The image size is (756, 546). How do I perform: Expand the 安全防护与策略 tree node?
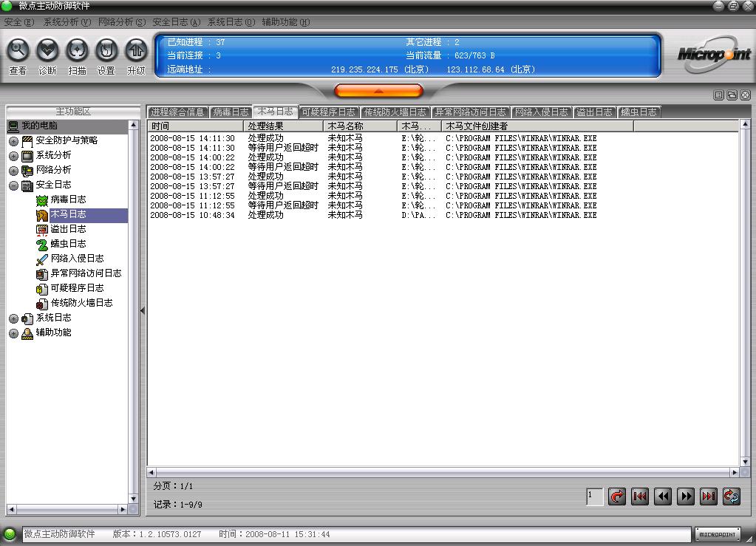coord(13,141)
